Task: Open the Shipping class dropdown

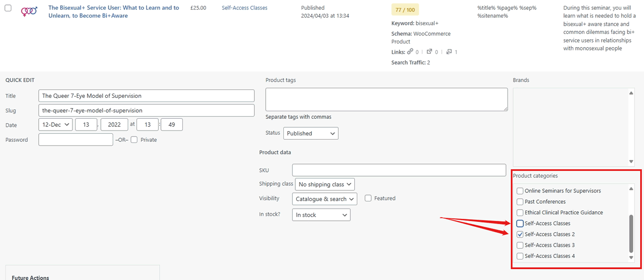Action: [325, 184]
